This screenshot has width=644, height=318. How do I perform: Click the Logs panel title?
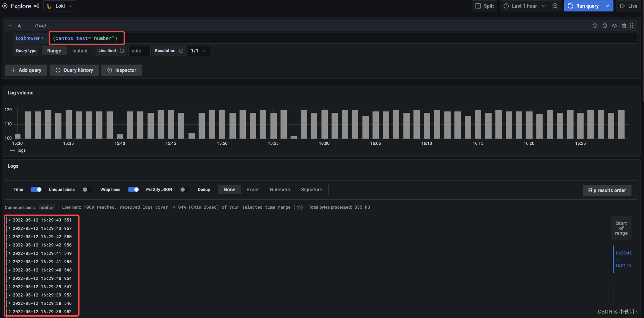coord(13,166)
